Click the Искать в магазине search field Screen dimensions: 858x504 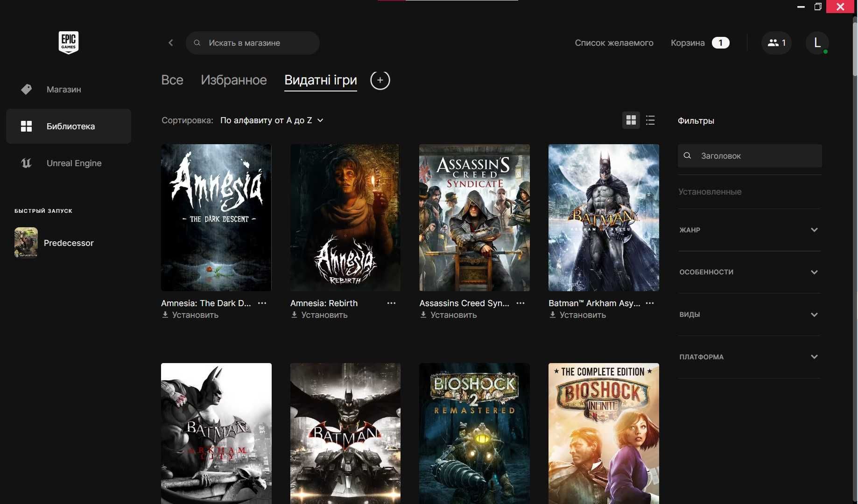[253, 43]
